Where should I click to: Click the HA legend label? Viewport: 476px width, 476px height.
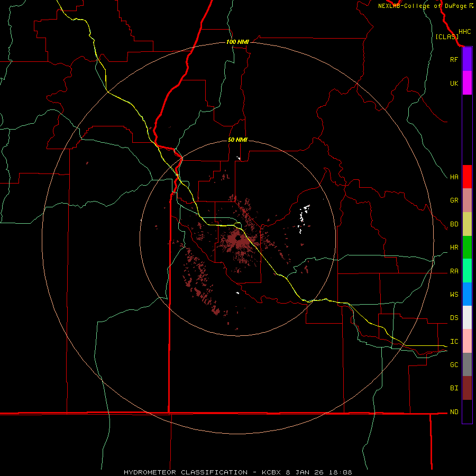[x=454, y=177]
